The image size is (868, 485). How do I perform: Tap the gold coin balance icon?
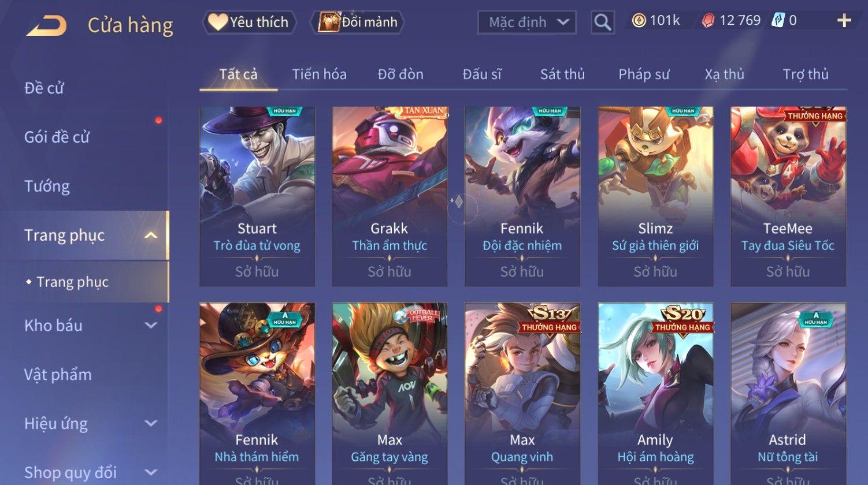(639, 21)
